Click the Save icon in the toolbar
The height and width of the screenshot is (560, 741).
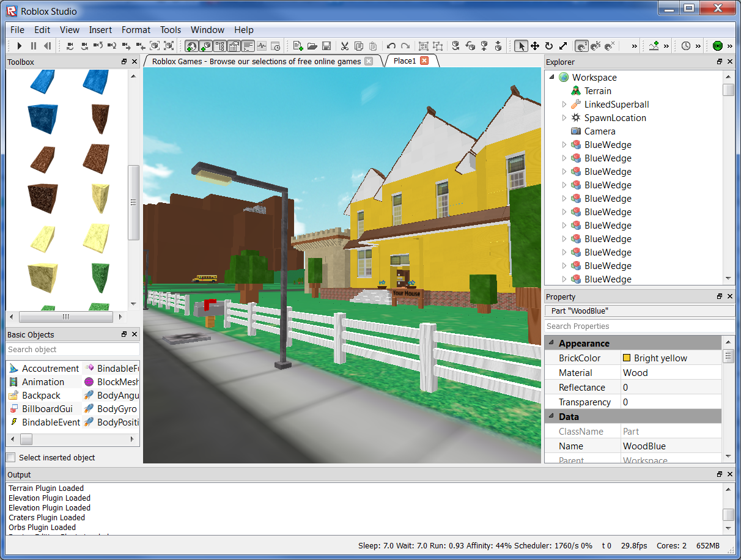point(326,46)
